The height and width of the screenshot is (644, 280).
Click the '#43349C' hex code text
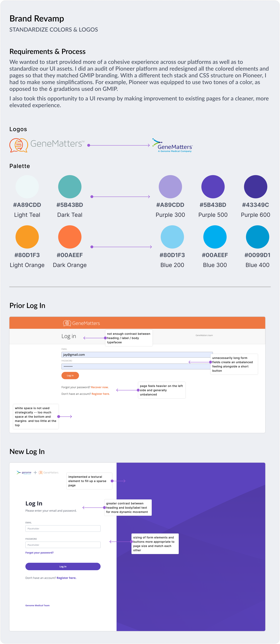pos(255,205)
